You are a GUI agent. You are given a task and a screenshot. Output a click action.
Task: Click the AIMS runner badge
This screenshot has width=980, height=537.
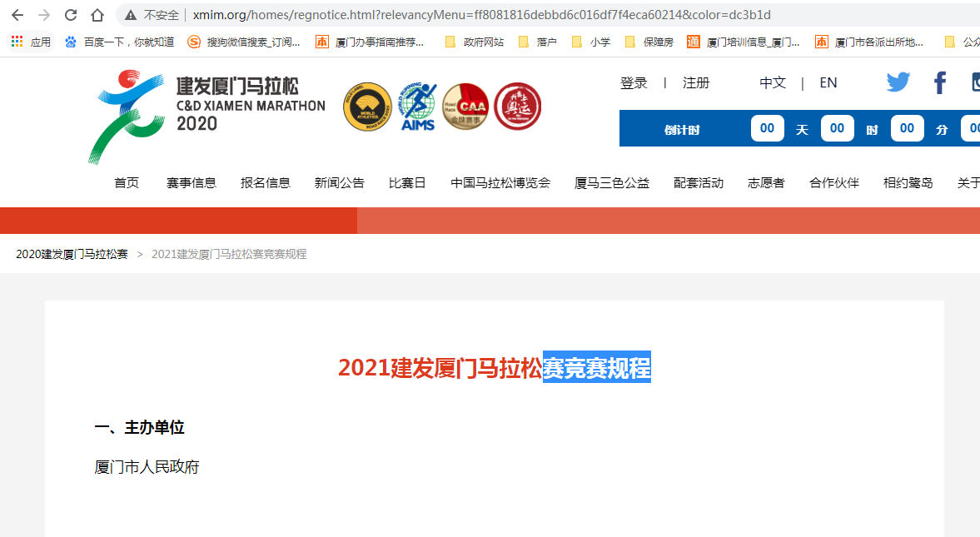coord(418,107)
